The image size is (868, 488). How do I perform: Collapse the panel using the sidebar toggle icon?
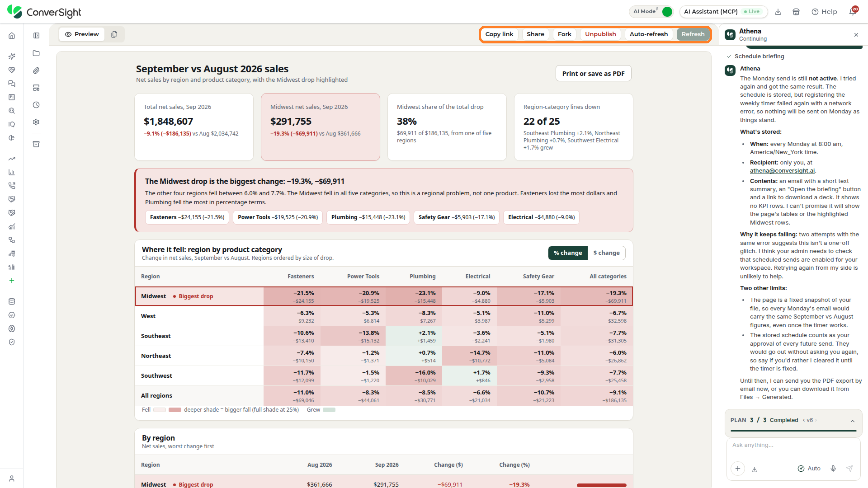(36, 36)
